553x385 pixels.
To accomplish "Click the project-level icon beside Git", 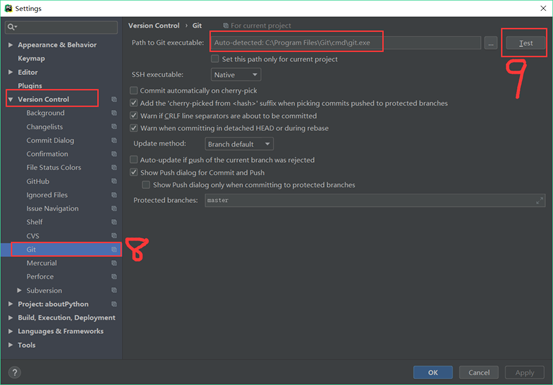I will point(114,249).
